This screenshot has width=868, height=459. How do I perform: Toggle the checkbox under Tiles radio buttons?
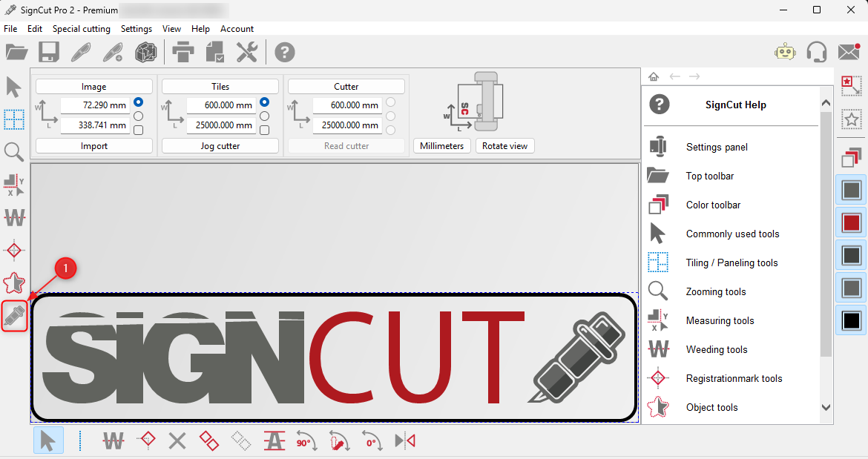coord(265,130)
